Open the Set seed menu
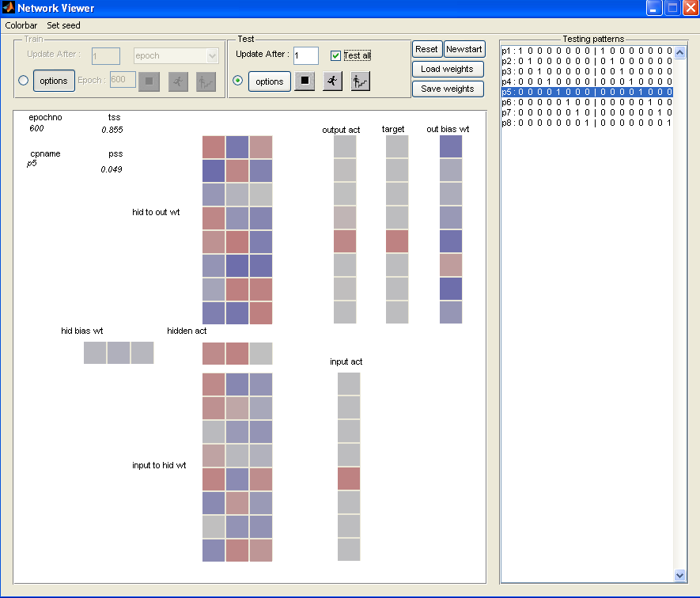700x598 pixels. pos(63,25)
